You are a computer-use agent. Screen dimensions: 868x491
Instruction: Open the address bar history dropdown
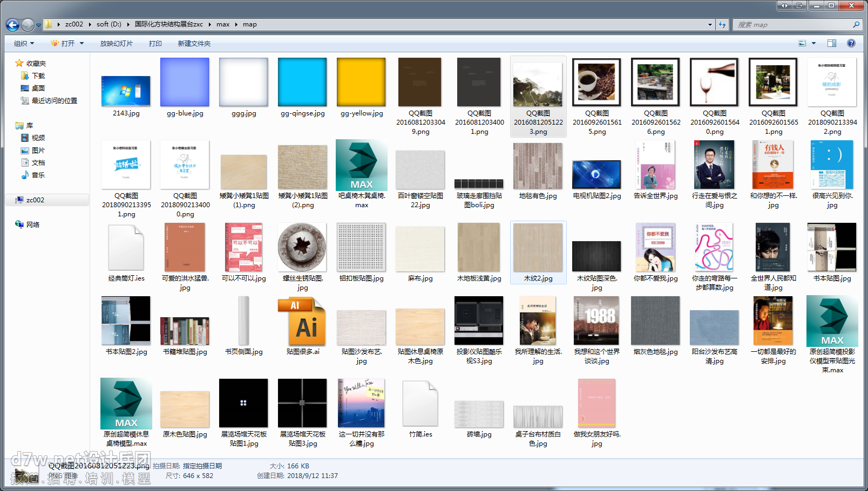pyautogui.click(x=710, y=24)
